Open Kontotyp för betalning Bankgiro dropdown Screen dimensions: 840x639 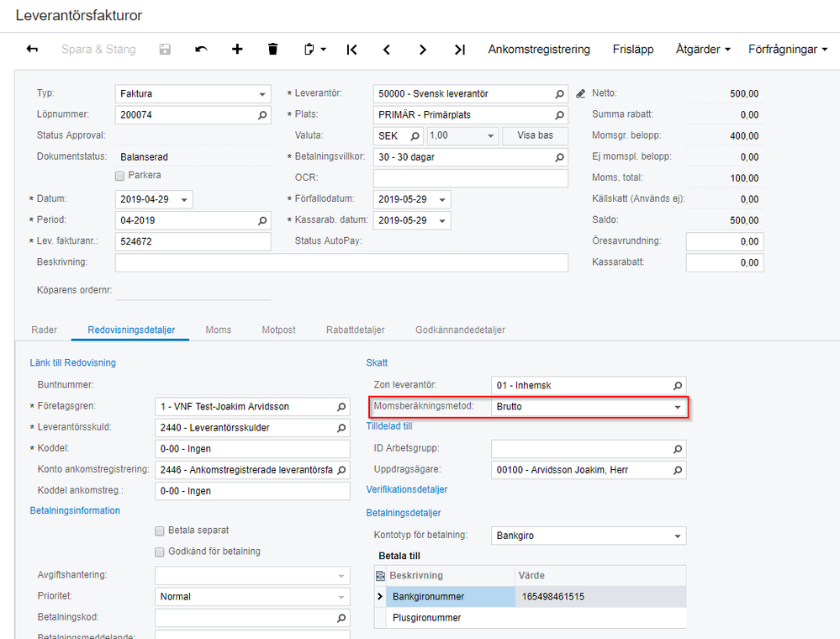pos(677,536)
